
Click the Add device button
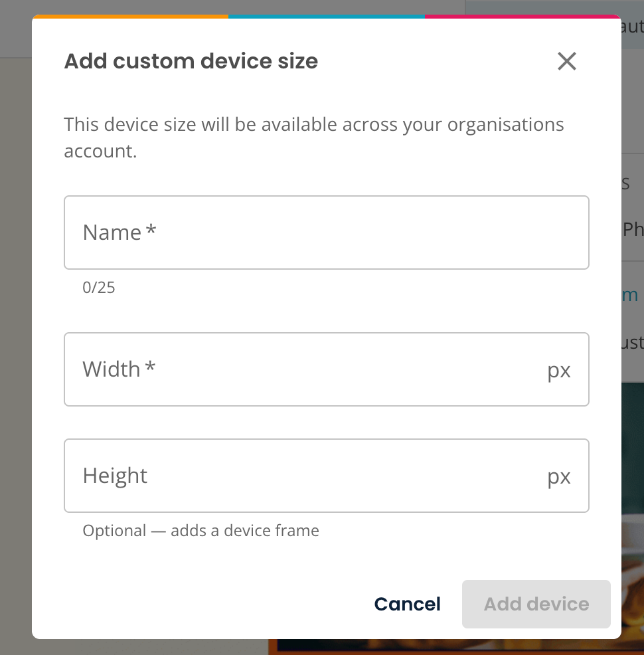pyautogui.click(x=536, y=604)
